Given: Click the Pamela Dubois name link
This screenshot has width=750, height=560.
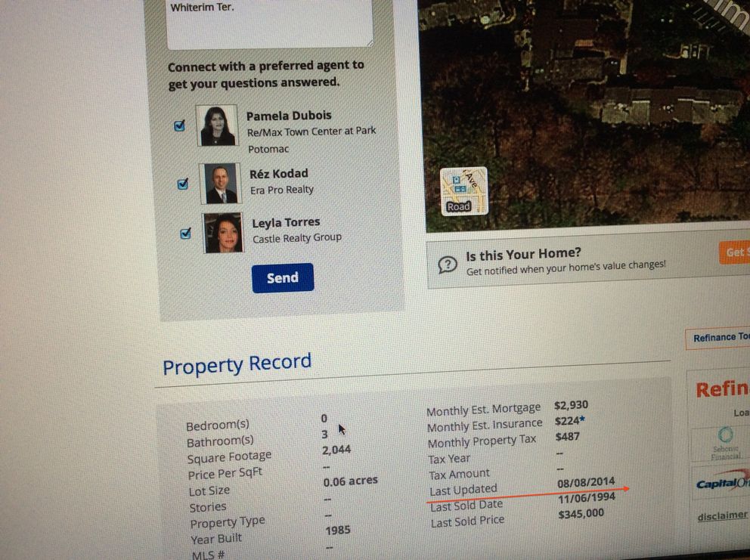Looking at the screenshot, I should coord(289,116).
